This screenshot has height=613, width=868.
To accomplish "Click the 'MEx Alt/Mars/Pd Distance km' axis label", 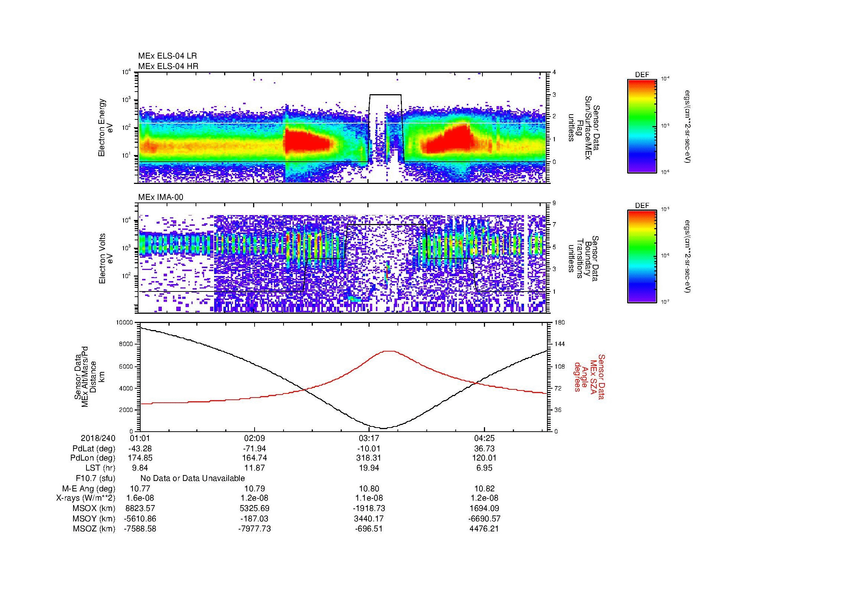I will click(89, 376).
